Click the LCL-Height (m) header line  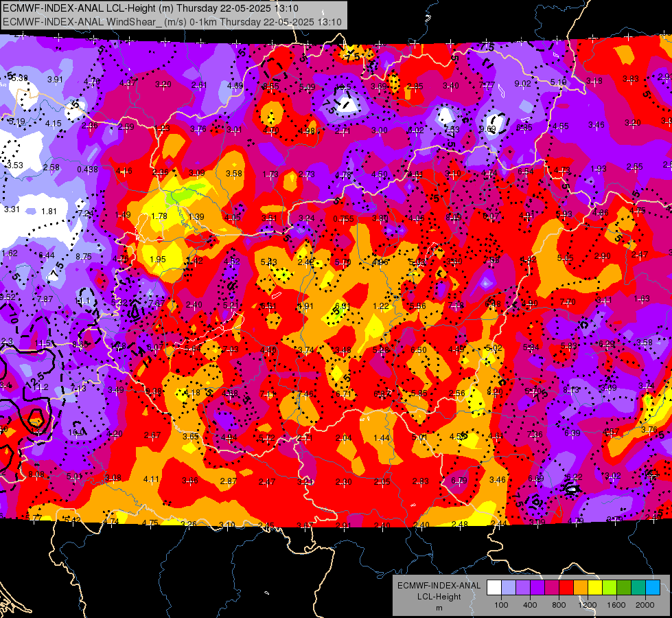(150, 8)
